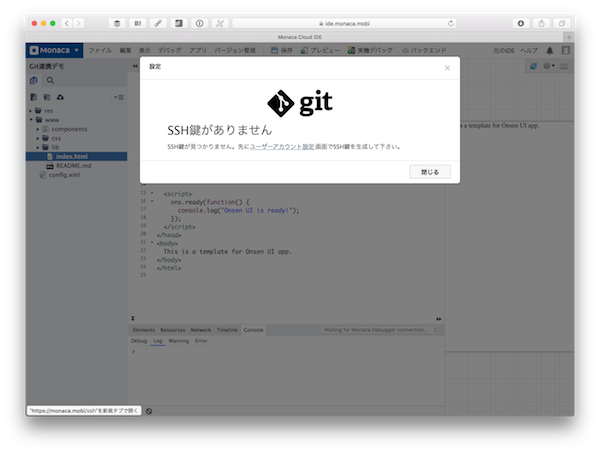
Task: Open the ファイル menu
Action: click(x=100, y=50)
